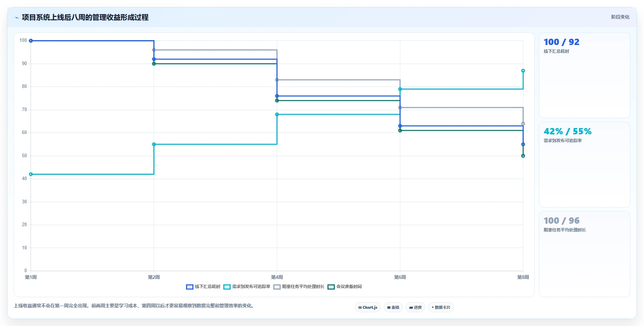Select the gray 第4周 data point at 83
This screenshot has width=644, height=326.
(277, 80)
